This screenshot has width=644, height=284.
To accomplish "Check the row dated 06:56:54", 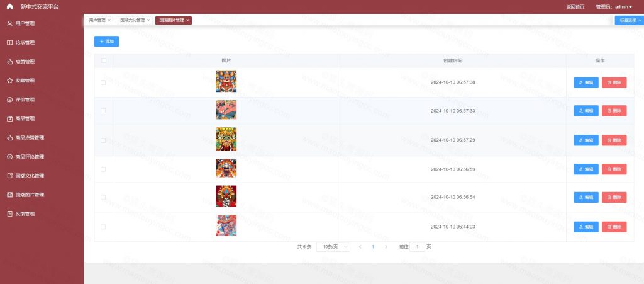I will click(103, 197).
